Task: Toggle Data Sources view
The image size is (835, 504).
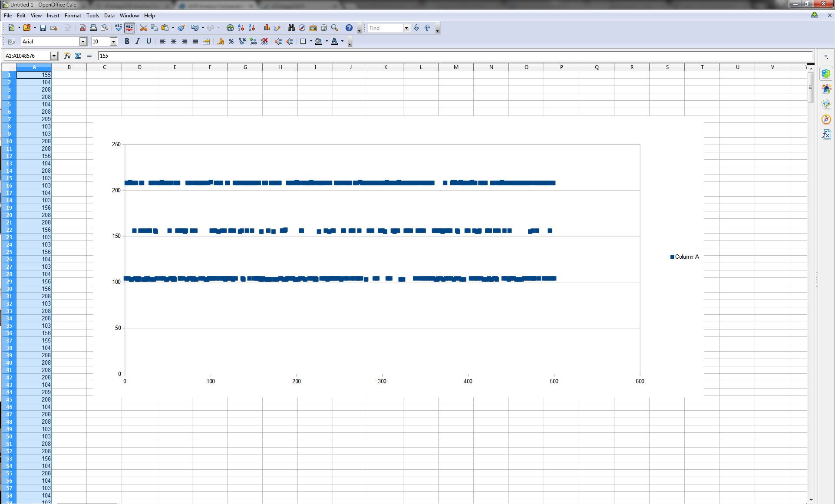Action: coord(324,28)
